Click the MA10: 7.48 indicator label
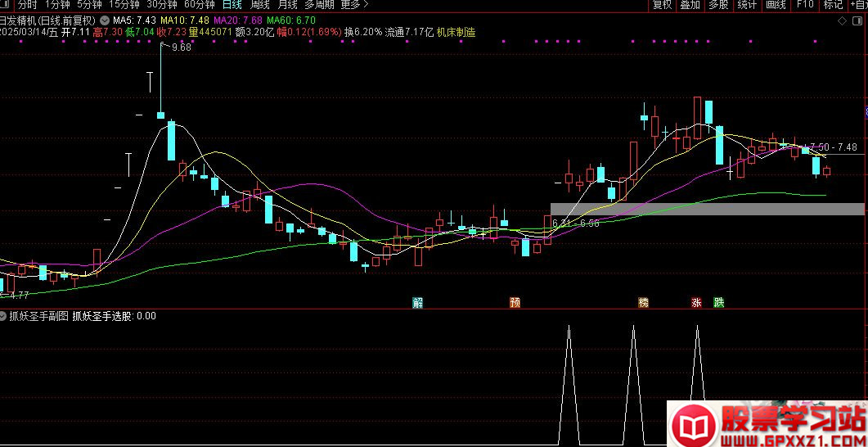The height and width of the screenshot is (447, 868). pos(184,20)
